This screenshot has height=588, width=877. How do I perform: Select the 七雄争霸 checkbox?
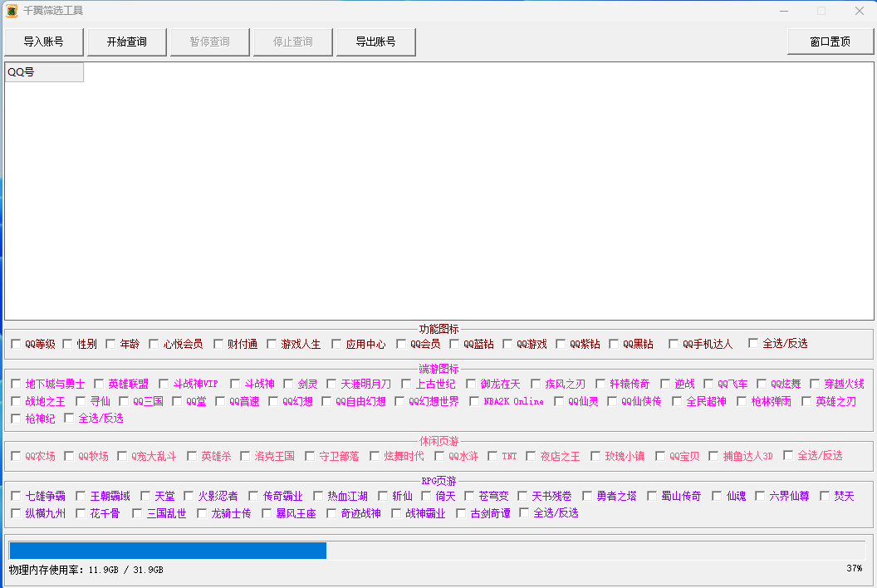(17, 496)
